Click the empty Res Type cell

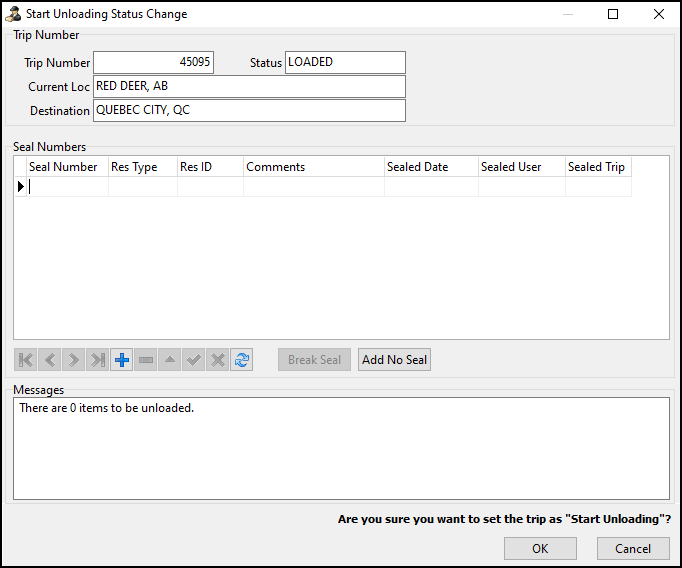click(143, 187)
